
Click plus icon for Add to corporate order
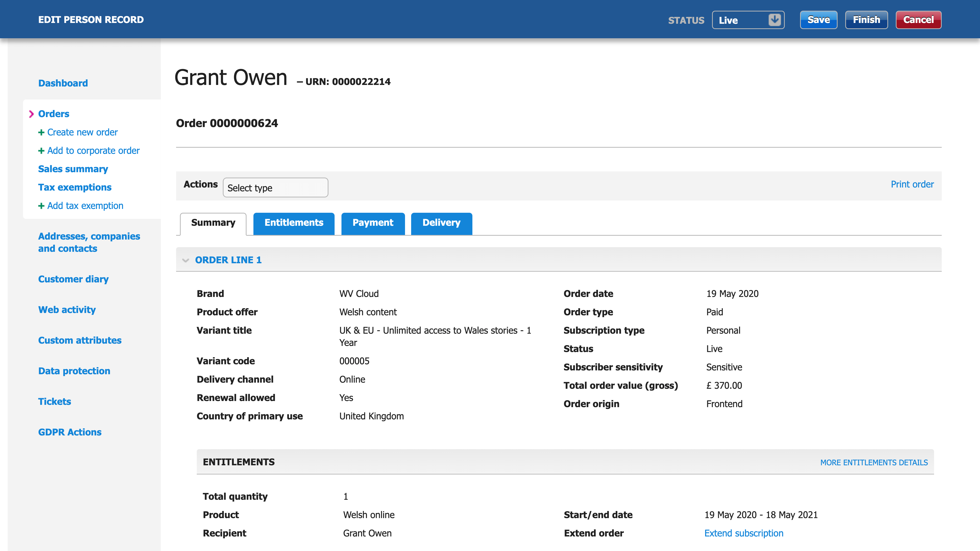tap(41, 151)
